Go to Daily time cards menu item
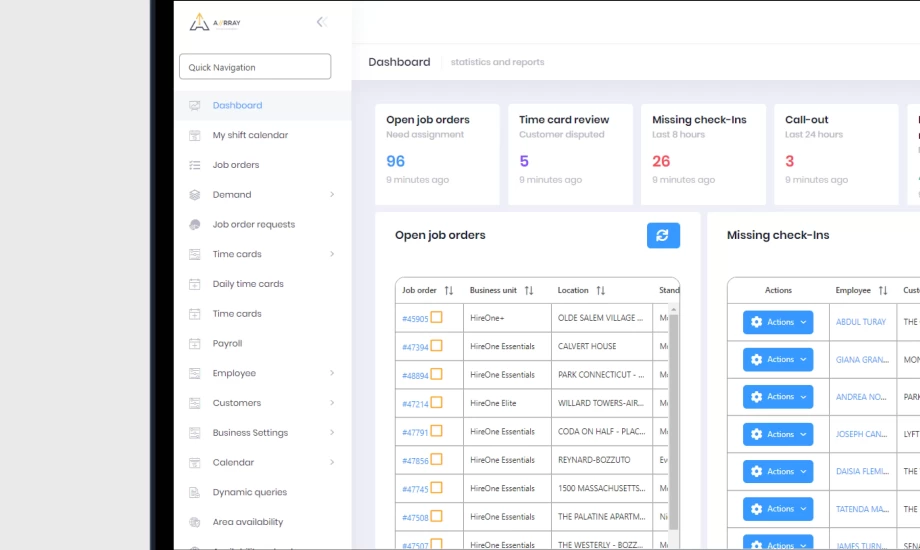The height and width of the screenshot is (550, 920). tap(248, 284)
